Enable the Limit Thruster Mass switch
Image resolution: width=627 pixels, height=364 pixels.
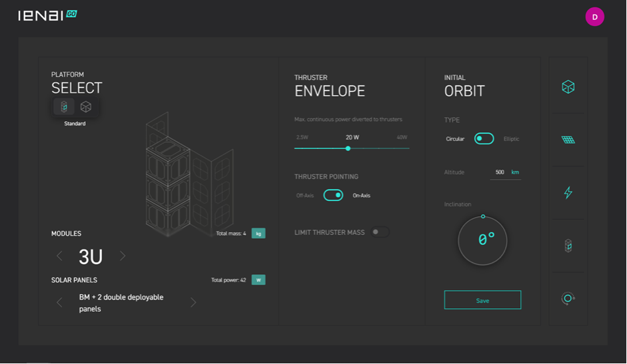pyautogui.click(x=380, y=232)
